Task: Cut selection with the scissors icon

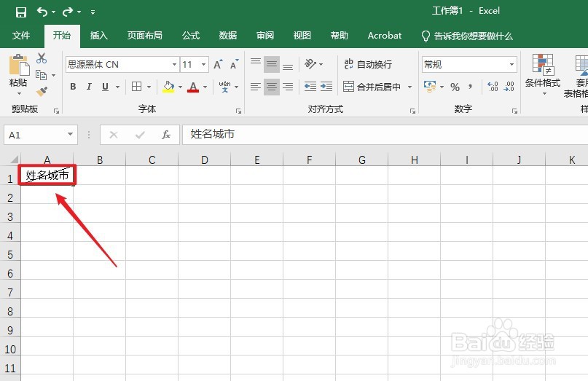Action: click(x=42, y=58)
